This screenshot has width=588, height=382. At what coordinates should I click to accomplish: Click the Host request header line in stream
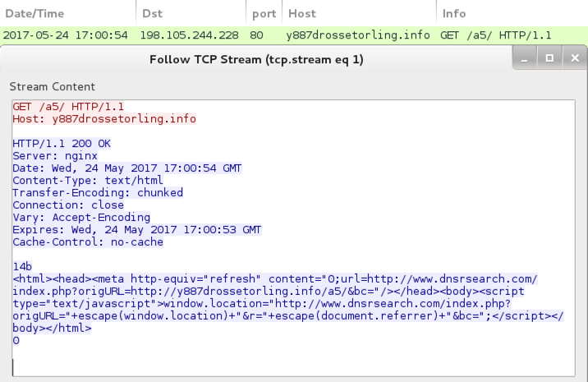(104, 119)
